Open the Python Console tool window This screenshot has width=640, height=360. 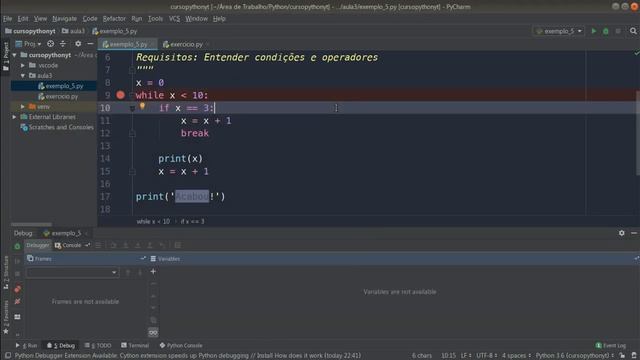click(181, 345)
